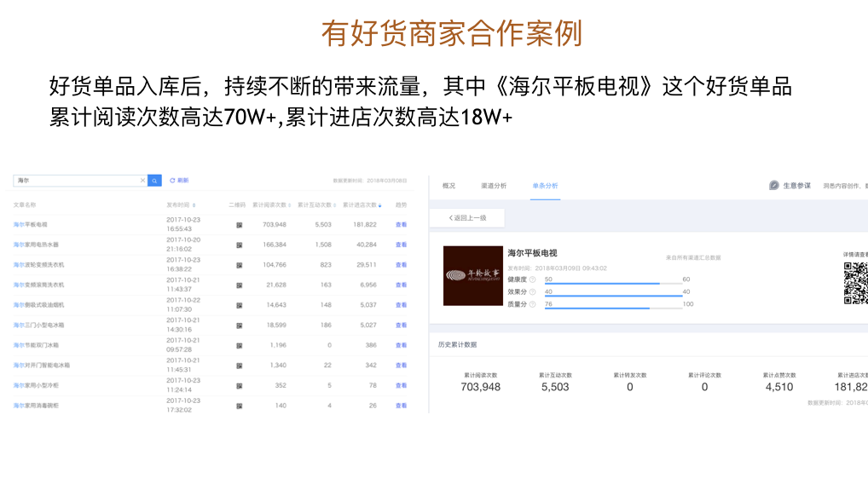Open QR code for 海尔波轮变频洗衣机 row
The height and width of the screenshot is (484, 868).
[239, 266]
